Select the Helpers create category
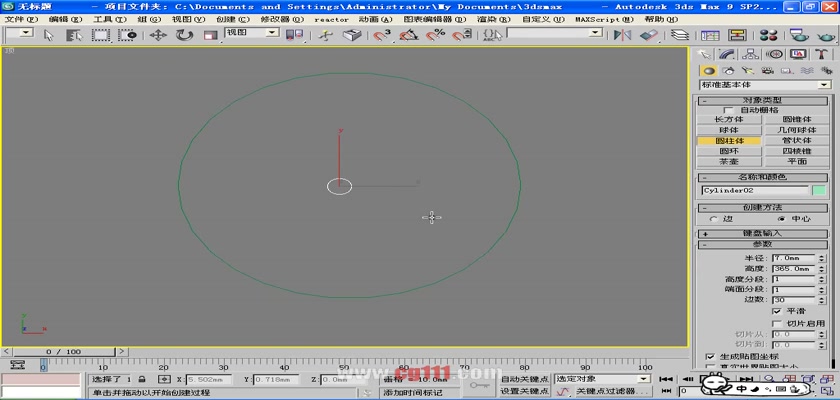The width and height of the screenshot is (840, 400). click(x=787, y=71)
